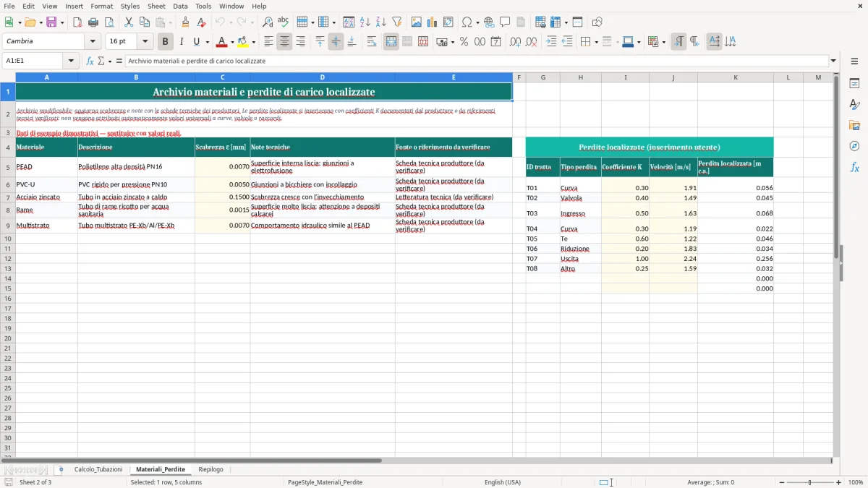
Task: Open the Sidebar Navigator compass icon
Action: click(854, 146)
